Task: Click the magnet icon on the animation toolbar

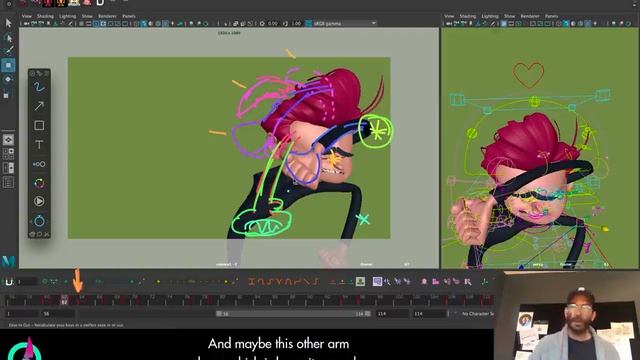Action: click(x=9, y=282)
